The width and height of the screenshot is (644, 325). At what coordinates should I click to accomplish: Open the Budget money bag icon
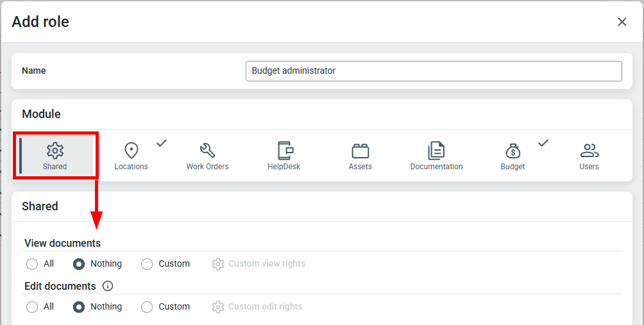pos(513,151)
